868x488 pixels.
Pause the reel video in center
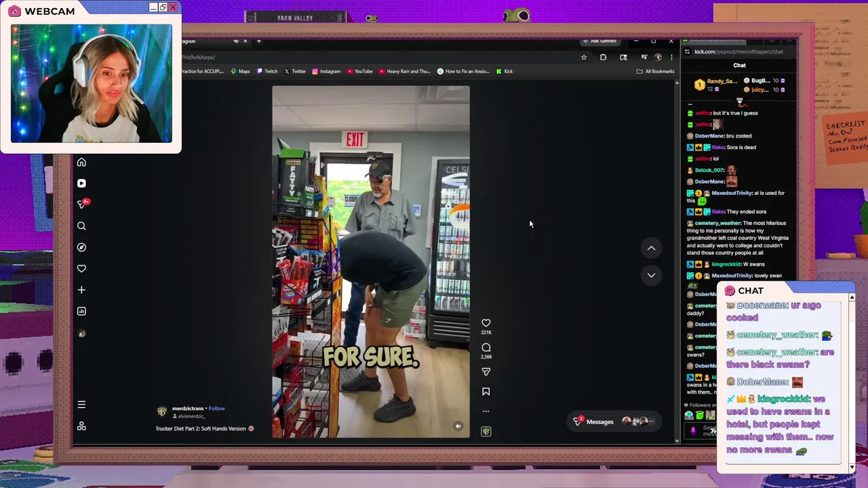(x=371, y=262)
